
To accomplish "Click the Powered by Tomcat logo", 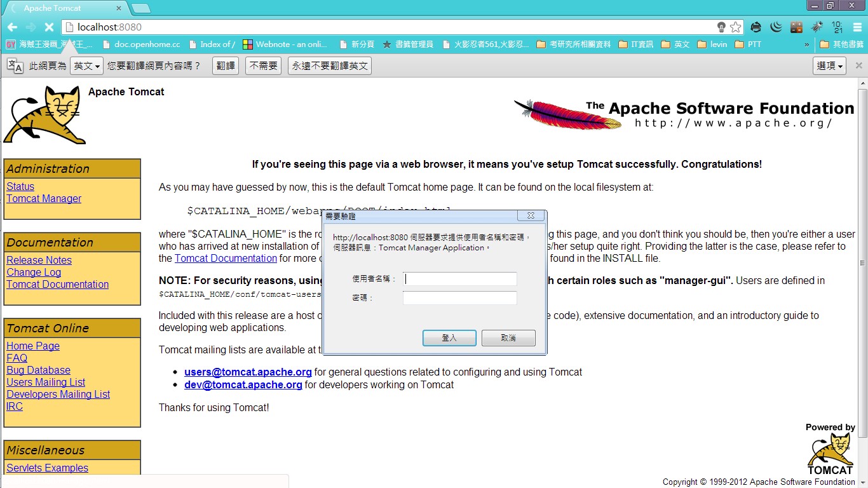I will tap(830, 449).
